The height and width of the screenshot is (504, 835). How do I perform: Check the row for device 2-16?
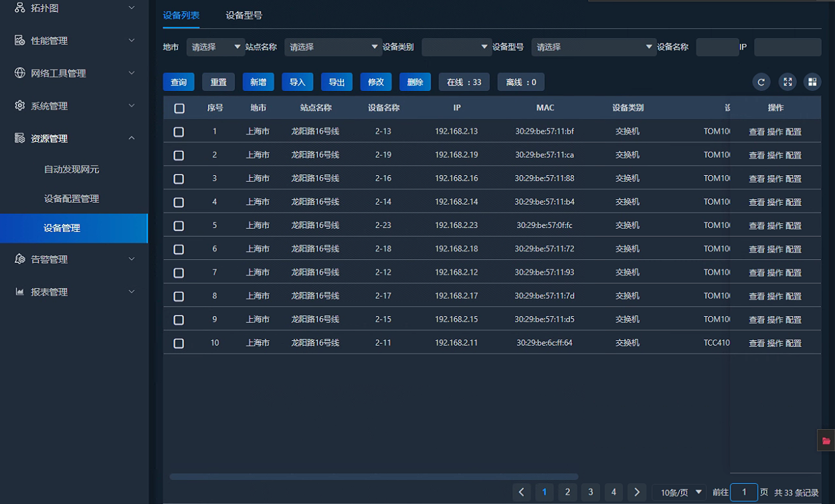179,178
